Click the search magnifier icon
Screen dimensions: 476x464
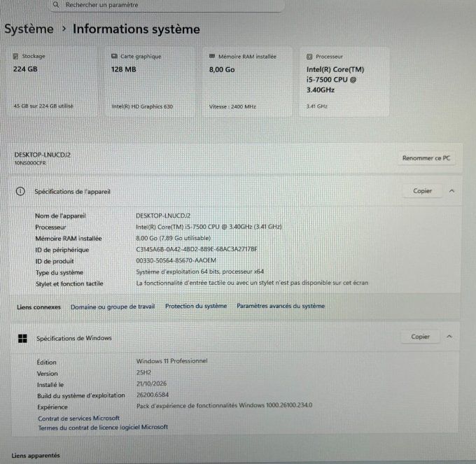coord(56,5)
